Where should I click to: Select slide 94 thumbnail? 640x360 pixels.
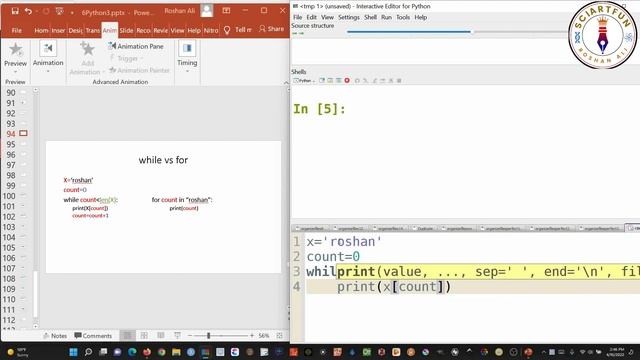click(x=23, y=133)
